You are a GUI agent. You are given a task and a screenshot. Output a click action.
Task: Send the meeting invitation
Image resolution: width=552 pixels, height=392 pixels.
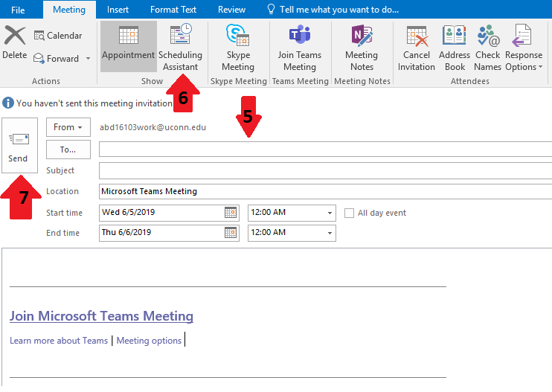pos(19,145)
